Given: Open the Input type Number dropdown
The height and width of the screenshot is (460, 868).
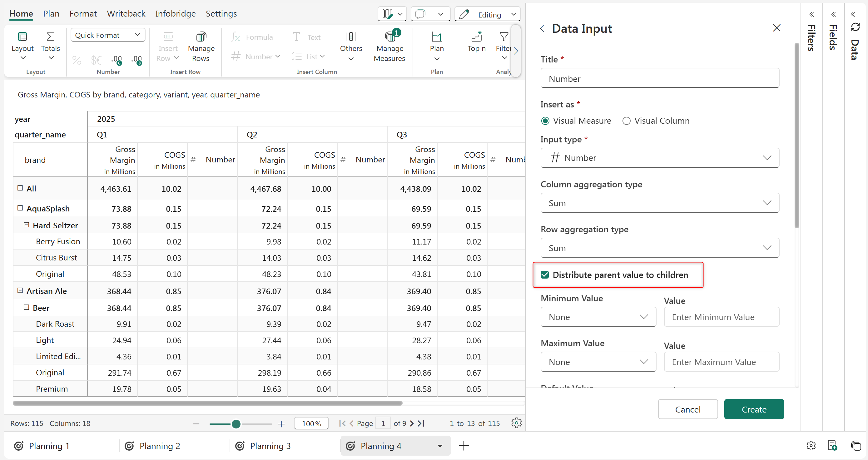Looking at the screenshot, I should click(659, 158).
